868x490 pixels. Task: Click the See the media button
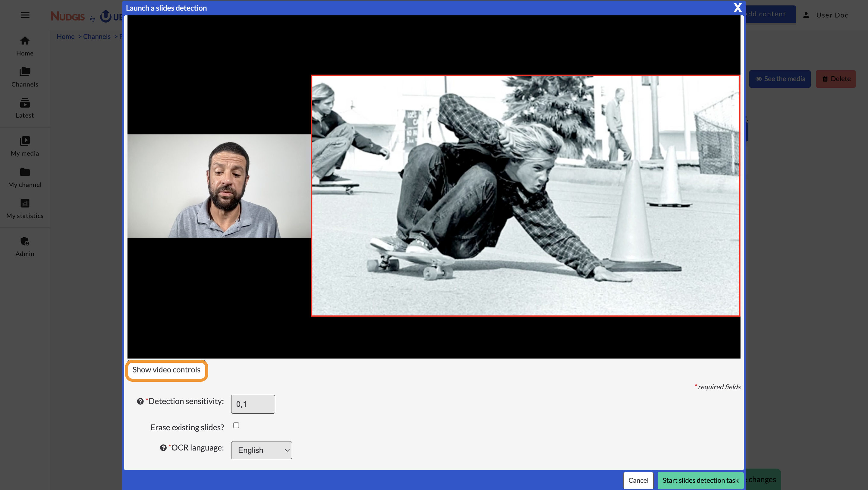780,79
